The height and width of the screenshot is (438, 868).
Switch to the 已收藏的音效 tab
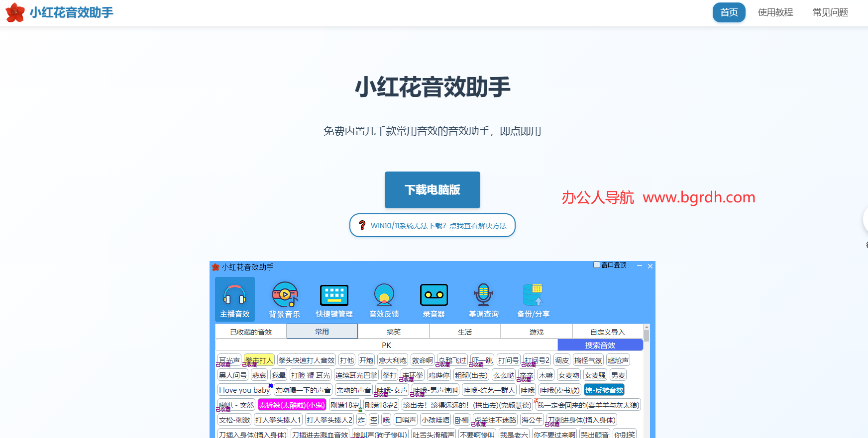coord(251,332)
